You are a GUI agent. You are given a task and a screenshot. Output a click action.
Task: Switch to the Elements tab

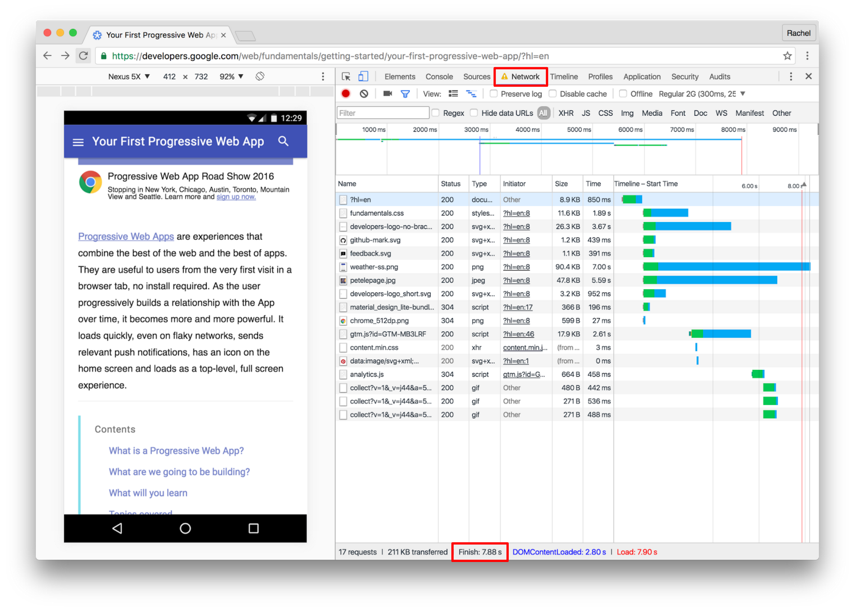[400, 77]
